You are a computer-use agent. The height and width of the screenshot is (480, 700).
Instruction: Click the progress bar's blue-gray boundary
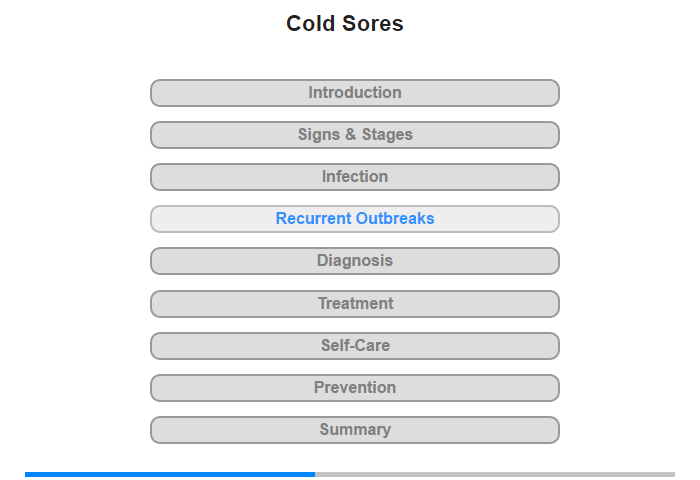[x=315, y=474]
